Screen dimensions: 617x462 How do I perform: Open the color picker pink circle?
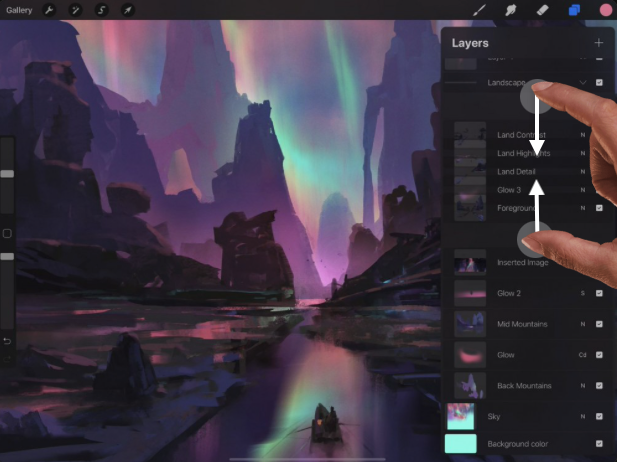pos(606,10)
